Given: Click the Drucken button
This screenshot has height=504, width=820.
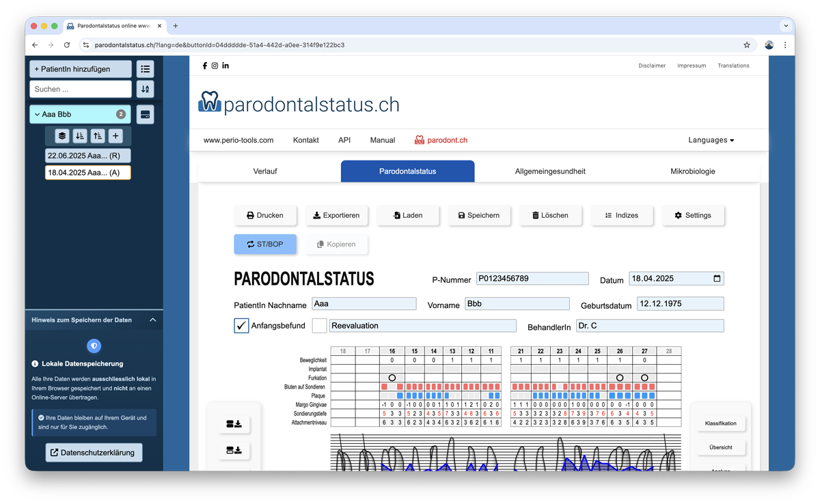Looking at the screenshot, I should pos(265,215).
